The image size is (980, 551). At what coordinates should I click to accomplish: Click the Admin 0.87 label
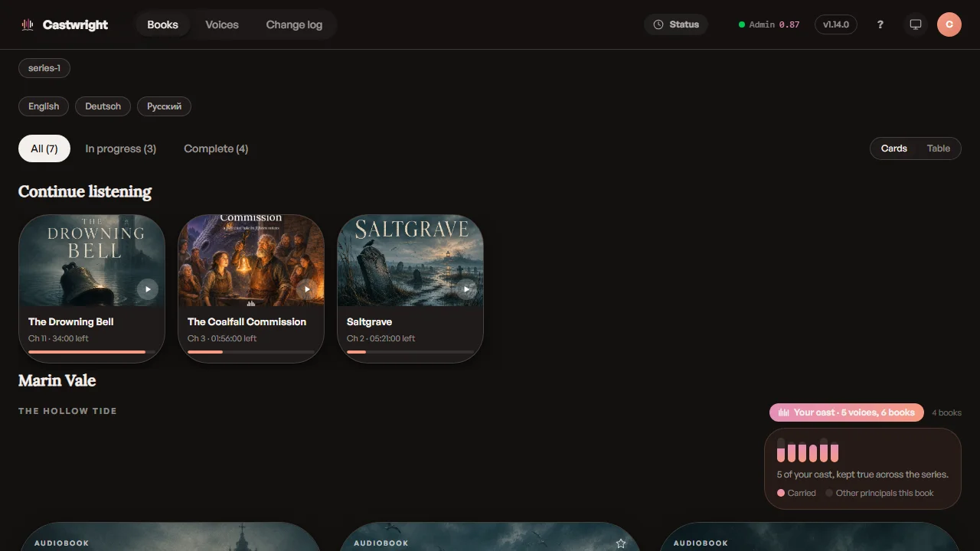(x=774, y=24)
